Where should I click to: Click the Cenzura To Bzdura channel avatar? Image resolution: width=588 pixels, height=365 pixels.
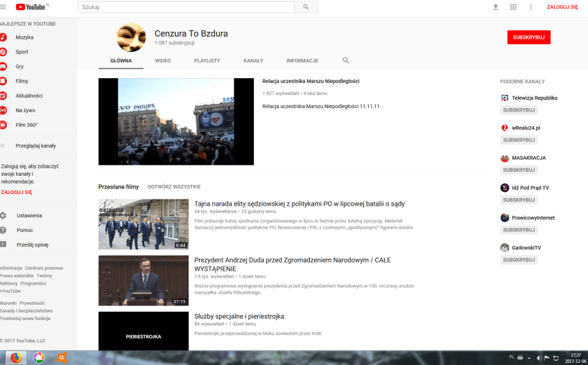(x=131, y=37)
